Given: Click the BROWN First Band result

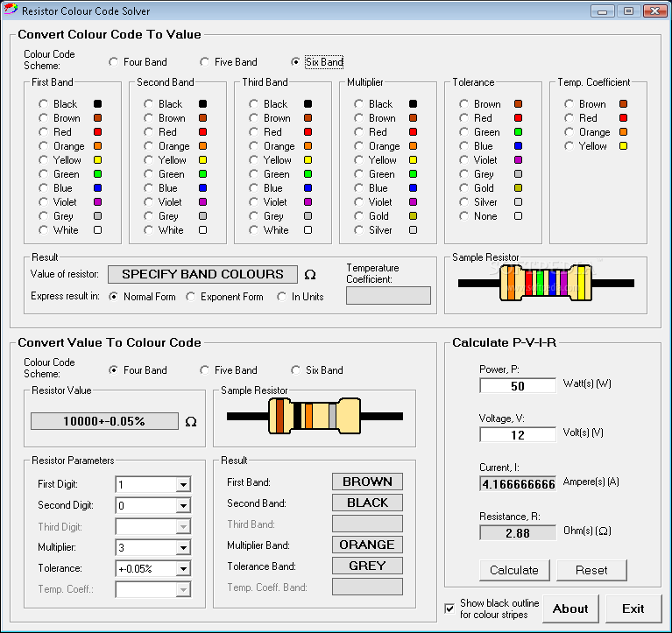Looking at the screenshot, I should pyautogui.click(x=367, y=482).
